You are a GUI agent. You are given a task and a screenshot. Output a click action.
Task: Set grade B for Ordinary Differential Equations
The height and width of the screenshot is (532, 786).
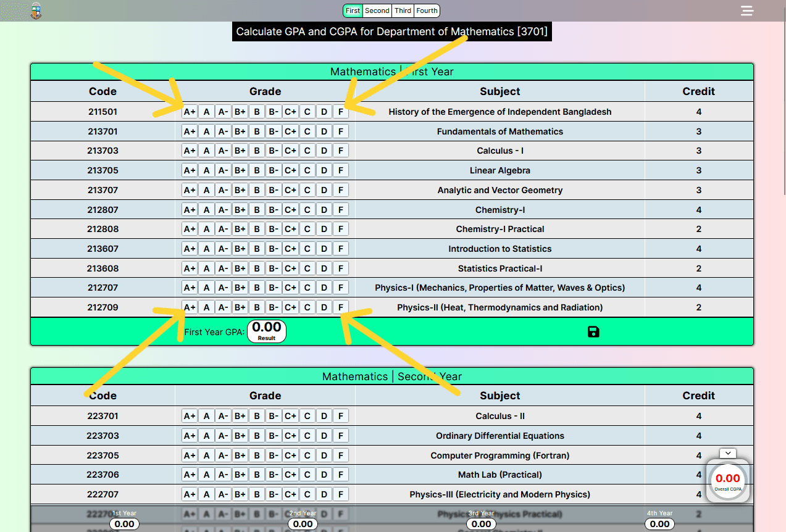(x=257, y=436)
